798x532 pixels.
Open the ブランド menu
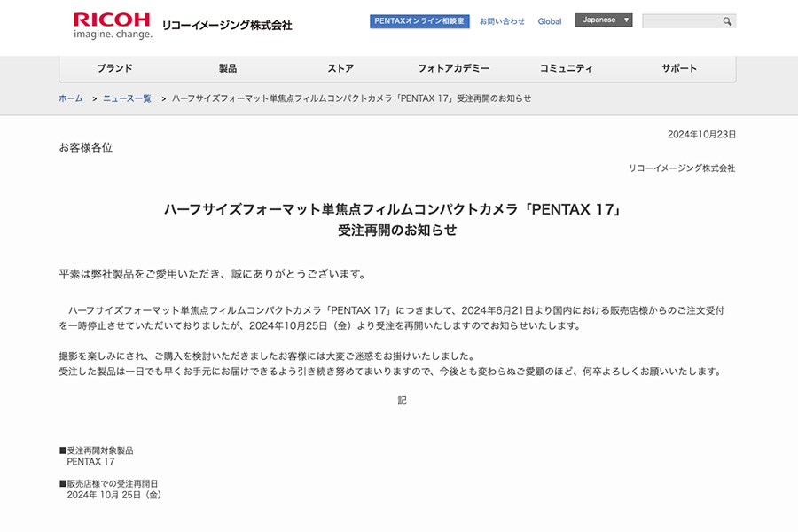point(115,68)
